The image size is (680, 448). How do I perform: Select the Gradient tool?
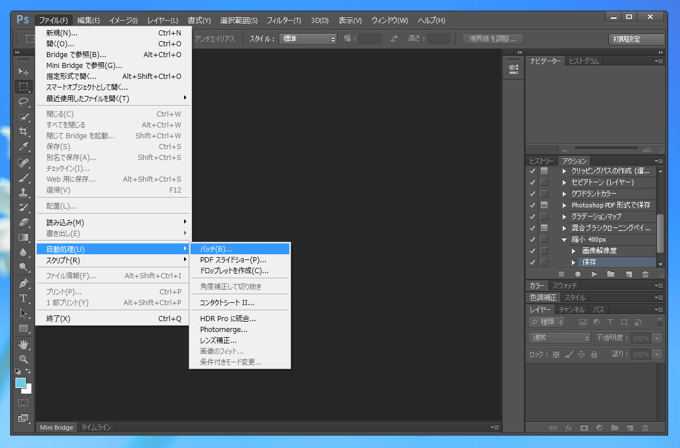23,237
